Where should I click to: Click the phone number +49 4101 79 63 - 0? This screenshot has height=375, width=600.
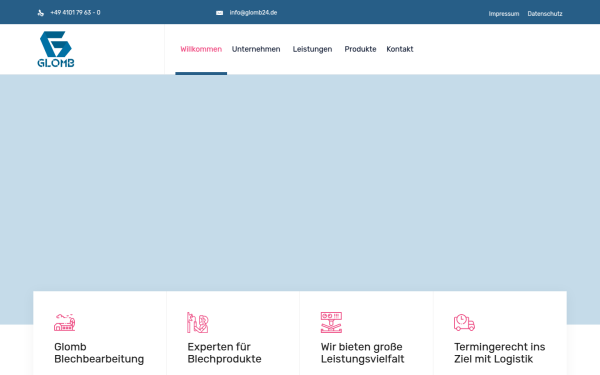75,13
